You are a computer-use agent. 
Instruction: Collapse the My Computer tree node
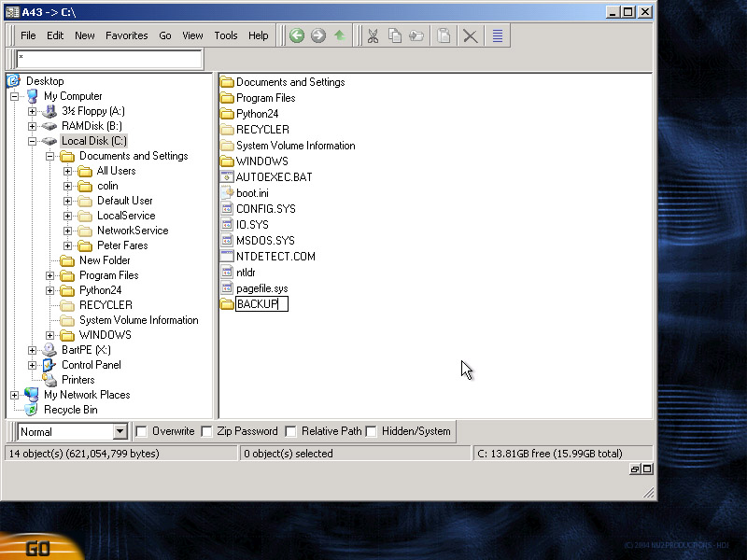pos(14,96)
